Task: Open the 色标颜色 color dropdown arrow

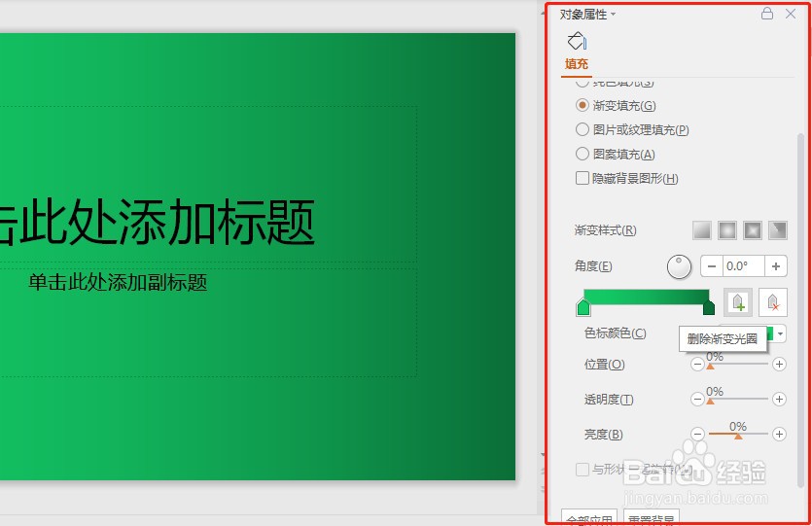Action: pyautogui.click(x=780, y=333)
